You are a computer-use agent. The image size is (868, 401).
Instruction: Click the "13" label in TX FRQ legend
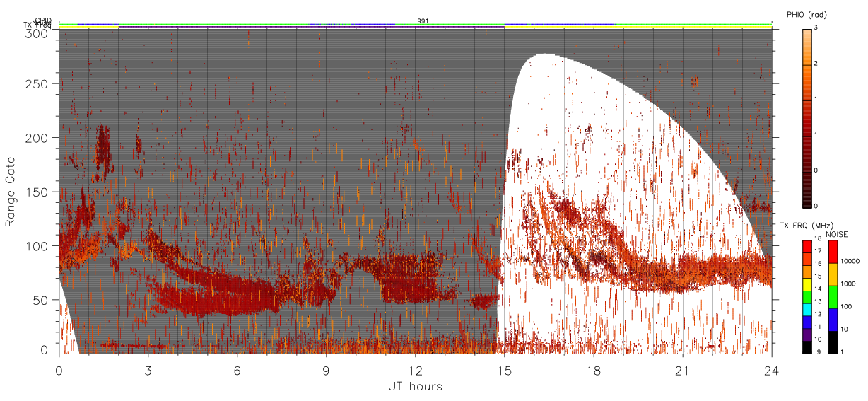[x=818, y=301]
